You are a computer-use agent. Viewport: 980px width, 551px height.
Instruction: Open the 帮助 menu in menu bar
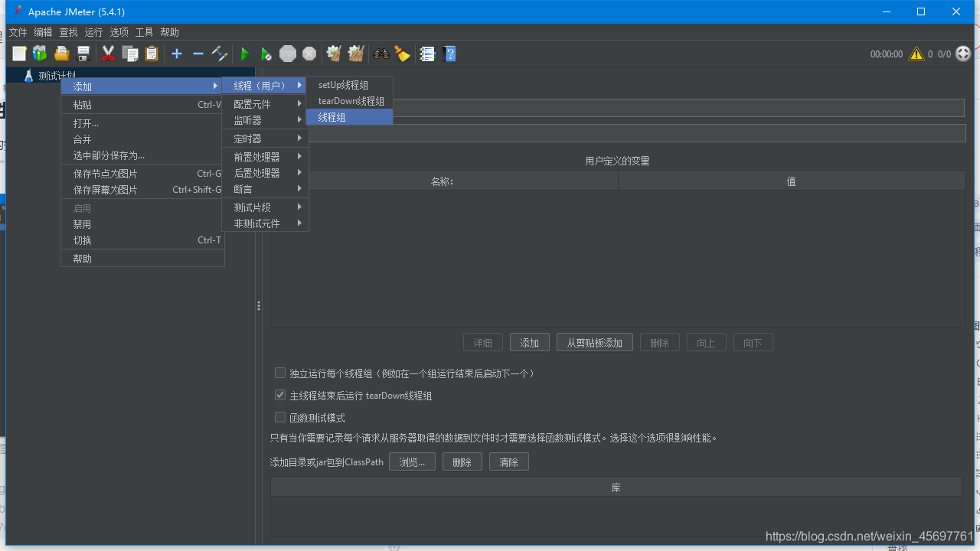[169, 32]
